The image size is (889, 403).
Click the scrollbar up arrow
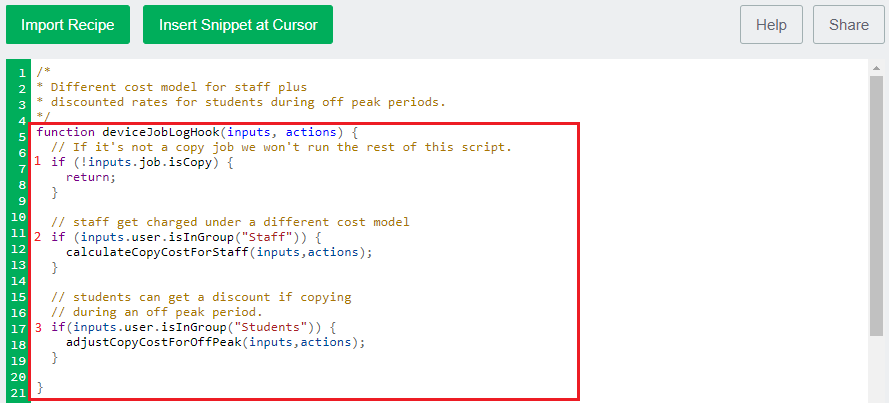tap(877, 67)
